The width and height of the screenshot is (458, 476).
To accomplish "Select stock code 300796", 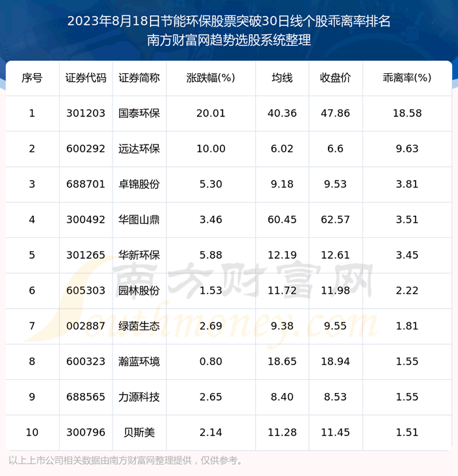I will tap(86, 433).
